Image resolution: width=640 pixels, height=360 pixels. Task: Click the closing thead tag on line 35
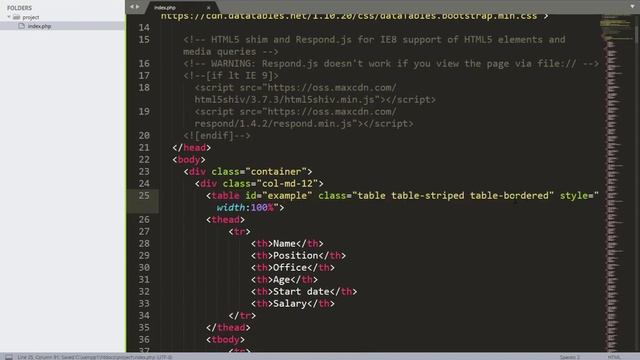pyautogui.click(x=228, y=327)
